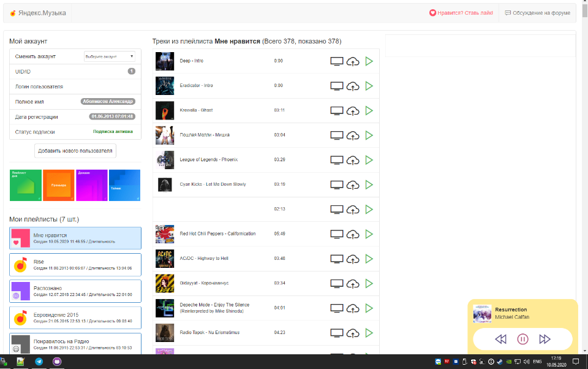Click cloud icon for Пошлая Молли - Мишка

(x=353, y=135)
